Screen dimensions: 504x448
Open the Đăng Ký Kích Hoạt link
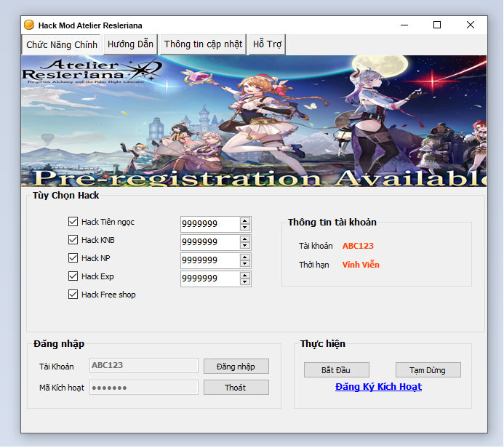[x=378, y=387]
